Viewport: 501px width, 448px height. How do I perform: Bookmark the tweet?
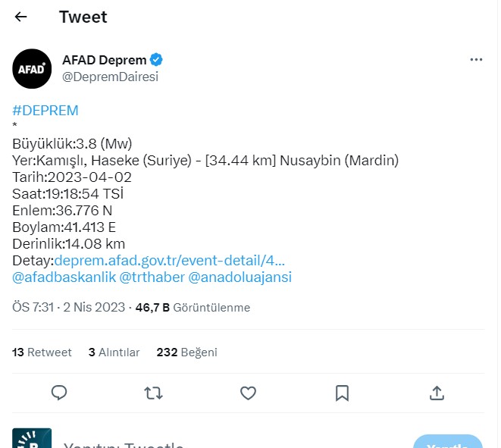[342, 393]
